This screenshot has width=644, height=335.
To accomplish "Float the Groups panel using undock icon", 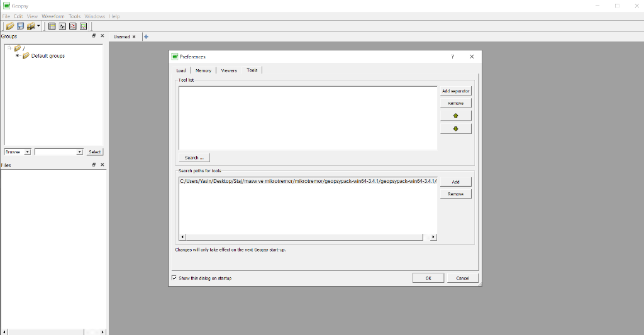I will click(94, 36).
